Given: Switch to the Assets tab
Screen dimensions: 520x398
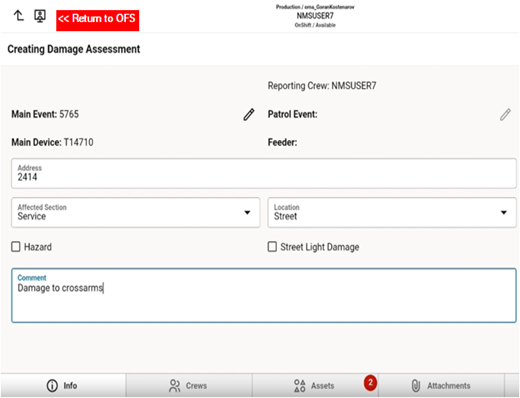Looking at the screenshot, I should click(x=315, y=386).
